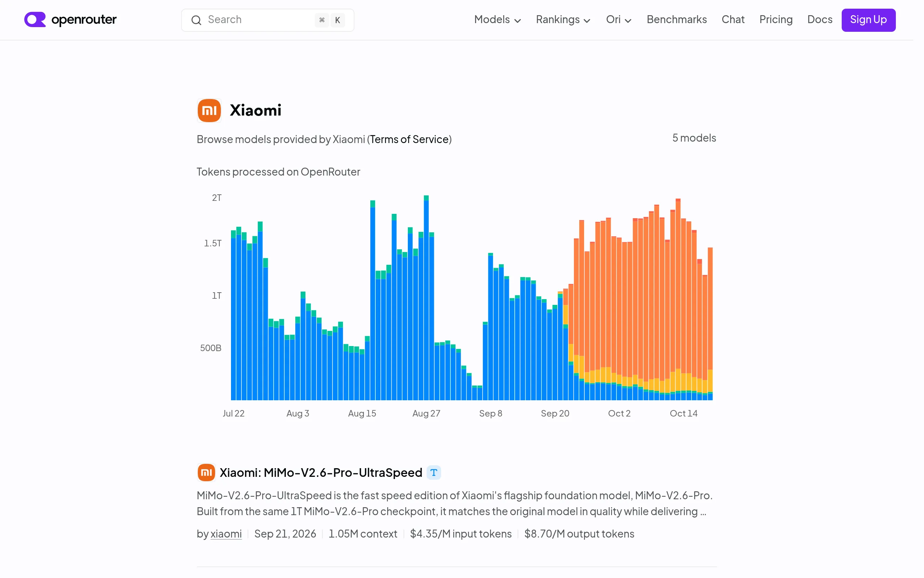
Task: Click the Command key shortcut badge
Action: point(322,20)
